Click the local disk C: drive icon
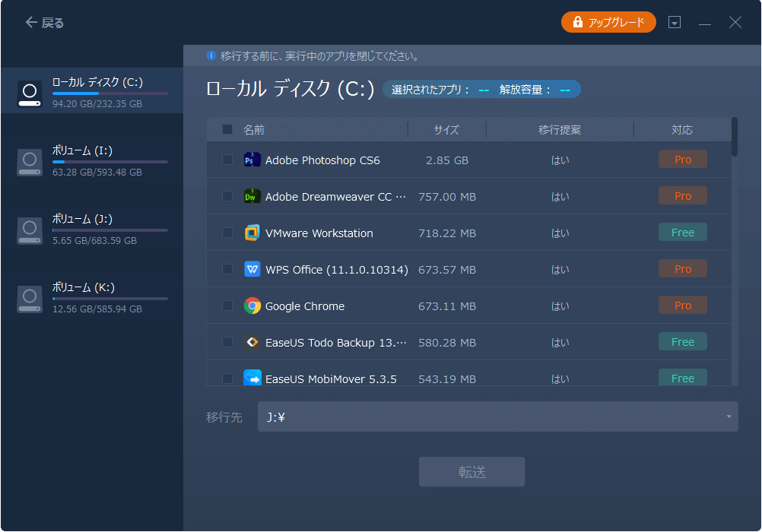 (30, 91)
